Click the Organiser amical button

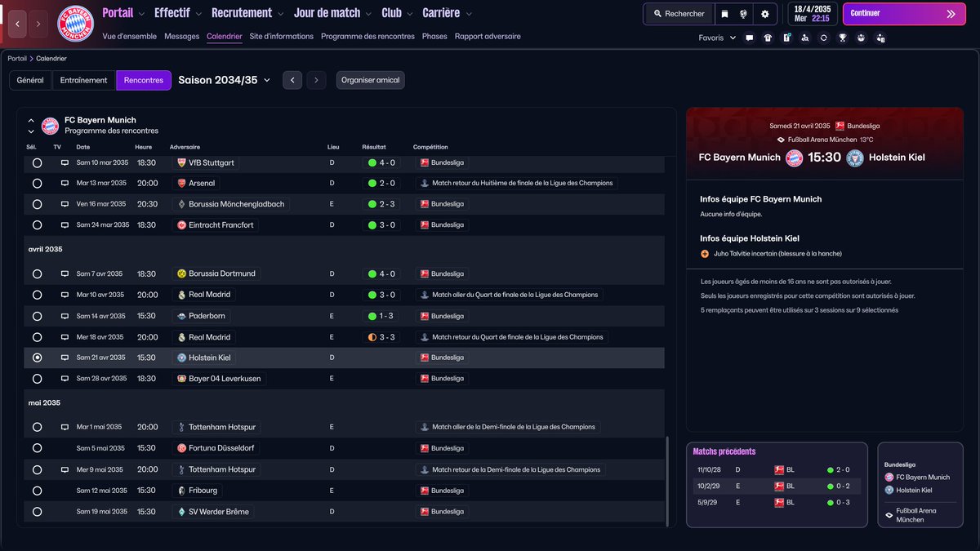[371, 80]
